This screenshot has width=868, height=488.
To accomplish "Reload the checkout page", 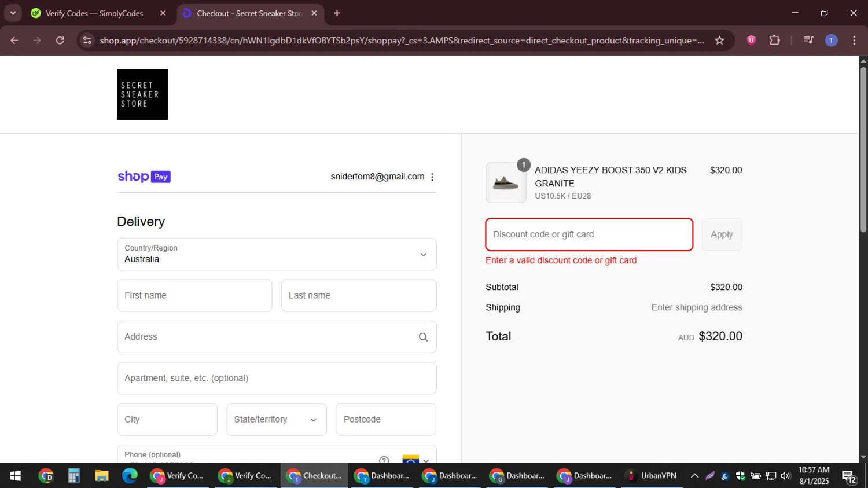I will (x=60, y=41).
